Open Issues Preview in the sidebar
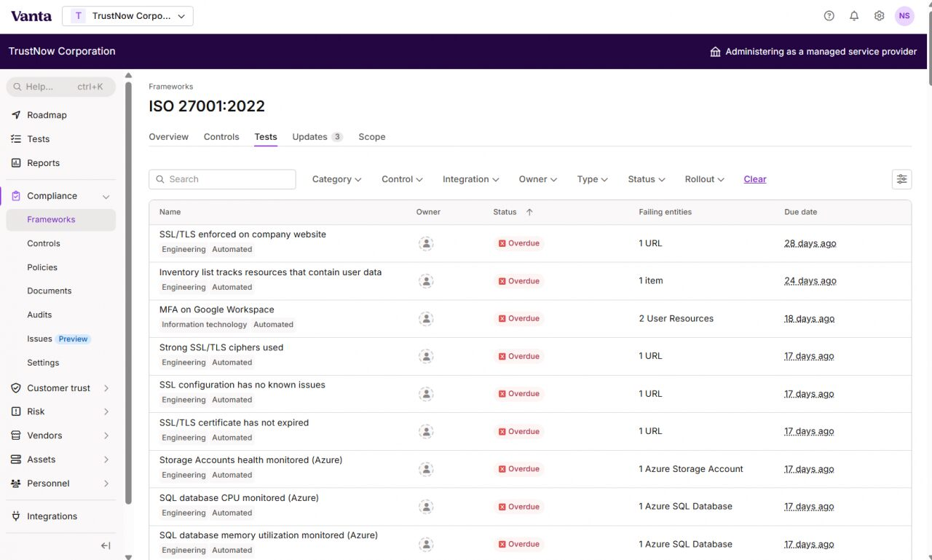This screenshot has height=560, width=932. point(58,339)
